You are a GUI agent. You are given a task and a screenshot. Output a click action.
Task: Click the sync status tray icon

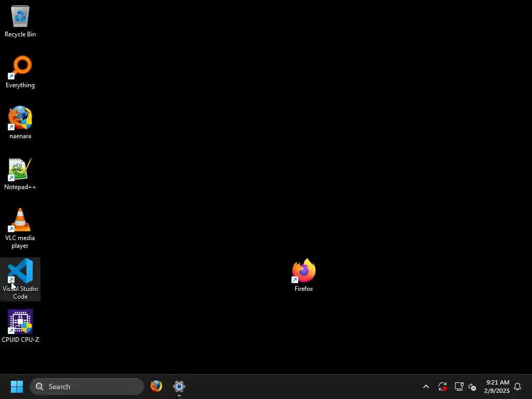[443, 387]
